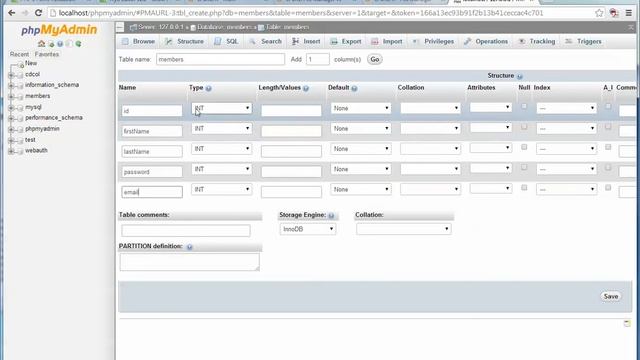Open the phpMyAdmin documentation icon
This screenshot has height=360, width=640.
[x=60, y=44]
